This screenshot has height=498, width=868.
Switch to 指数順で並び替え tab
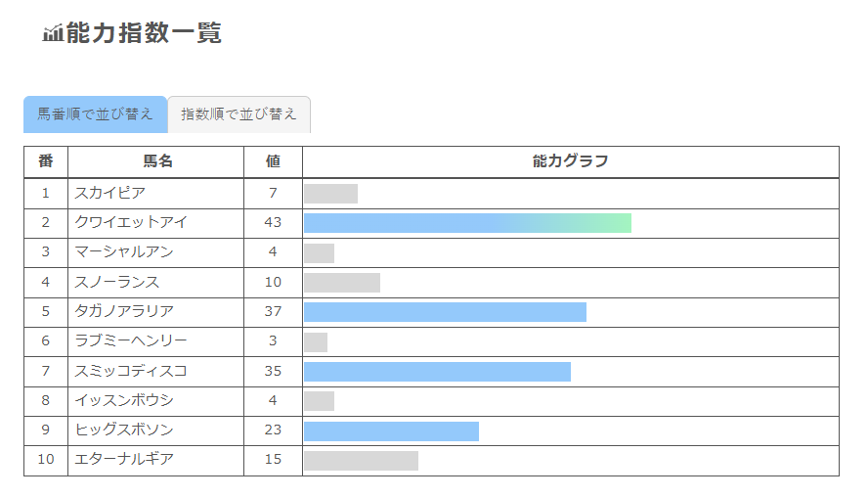pyautogui.click(x=239, y=114)
